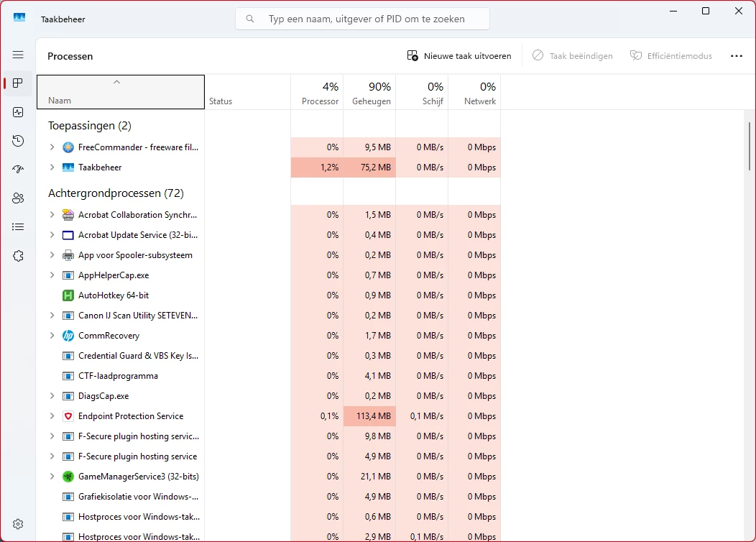Screen dimensions: 756x542
Task: Sort by the Netwerk column header
Action: pyautogui.click(x=475, y=91)
